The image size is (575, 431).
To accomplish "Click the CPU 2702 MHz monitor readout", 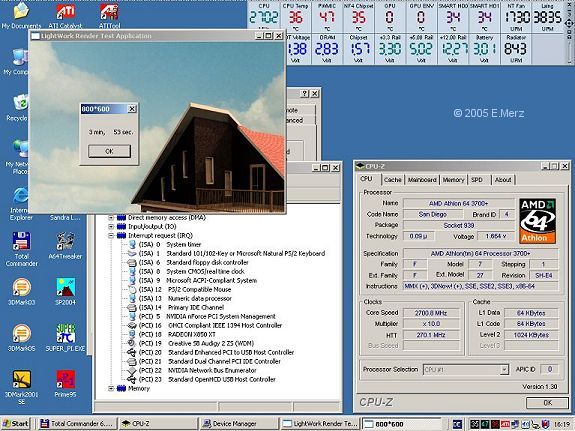I will coord(264,17).
